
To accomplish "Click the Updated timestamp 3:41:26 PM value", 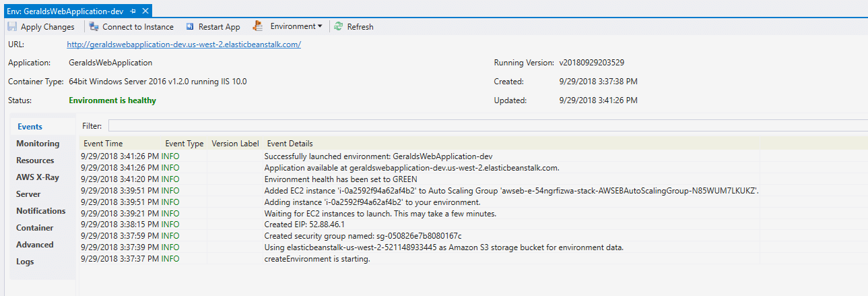I will (x=599, y=100).
